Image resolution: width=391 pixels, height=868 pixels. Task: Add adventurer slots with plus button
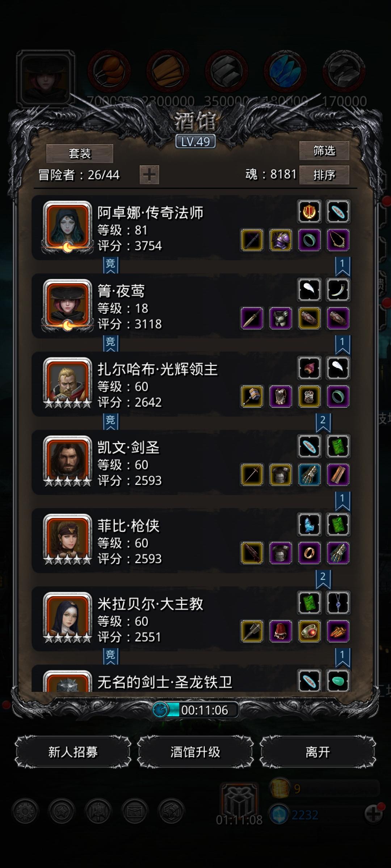149,175
